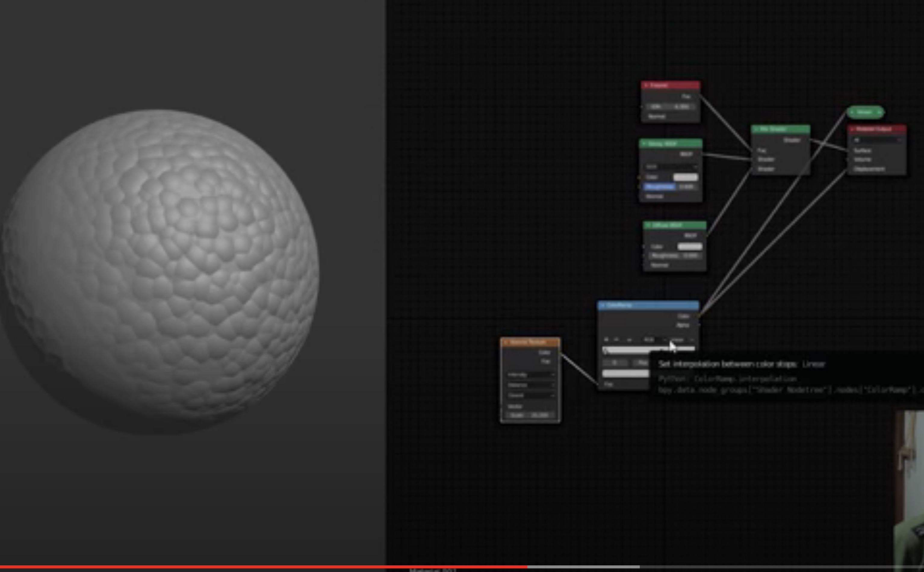Collapse the ColorRamp node header arrow
The image size is (924, 572).
603,305
